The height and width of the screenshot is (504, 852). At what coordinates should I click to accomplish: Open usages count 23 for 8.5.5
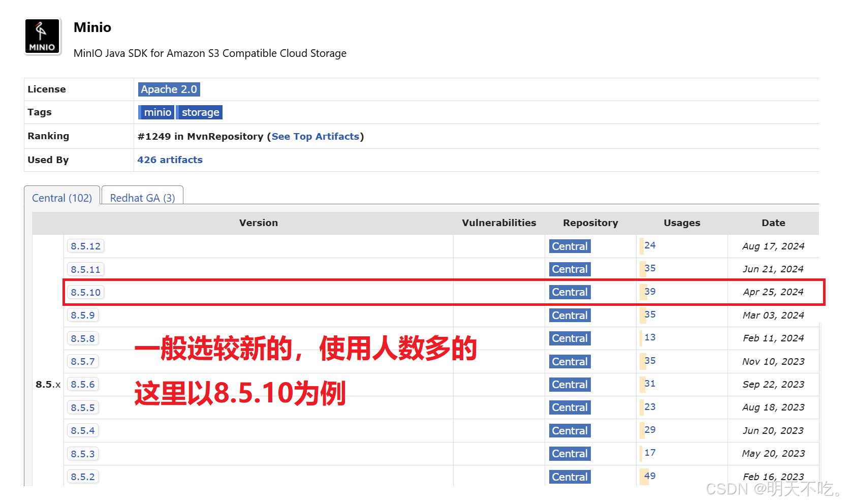tap(650, 406)
